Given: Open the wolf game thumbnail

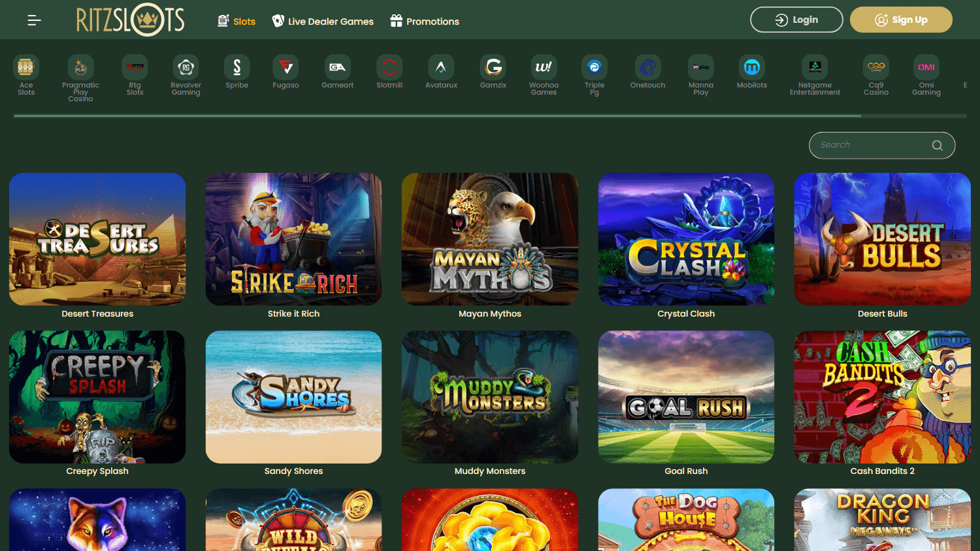Looking at the screenshot, I should pos(97,520).
